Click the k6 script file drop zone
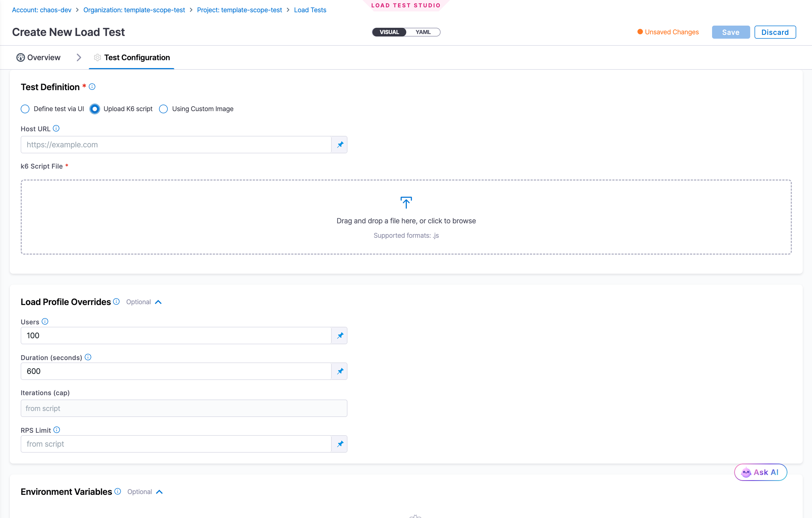Image resolution: width=812 pixels, height=518 pixels. pyautogui.click(x=406, y=217)
